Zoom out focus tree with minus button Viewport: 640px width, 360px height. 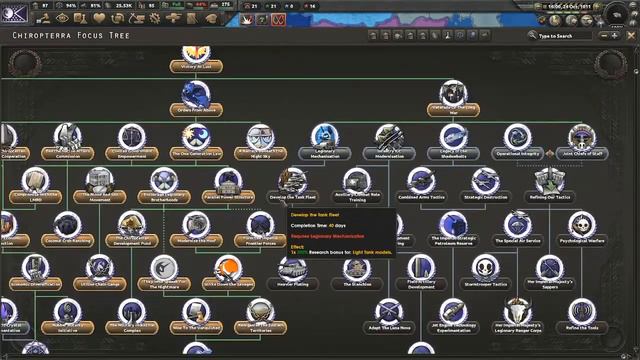pyautogui.click(x=604, y=36)
